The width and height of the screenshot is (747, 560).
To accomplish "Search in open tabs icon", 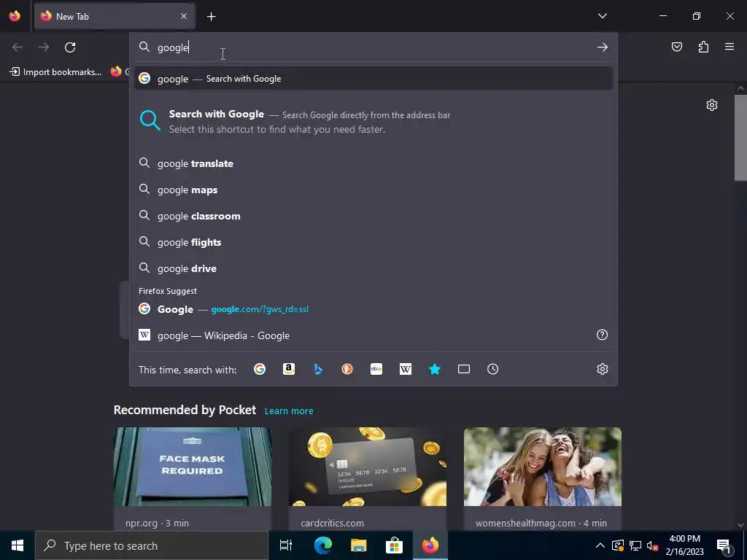I will pos(464,369).
